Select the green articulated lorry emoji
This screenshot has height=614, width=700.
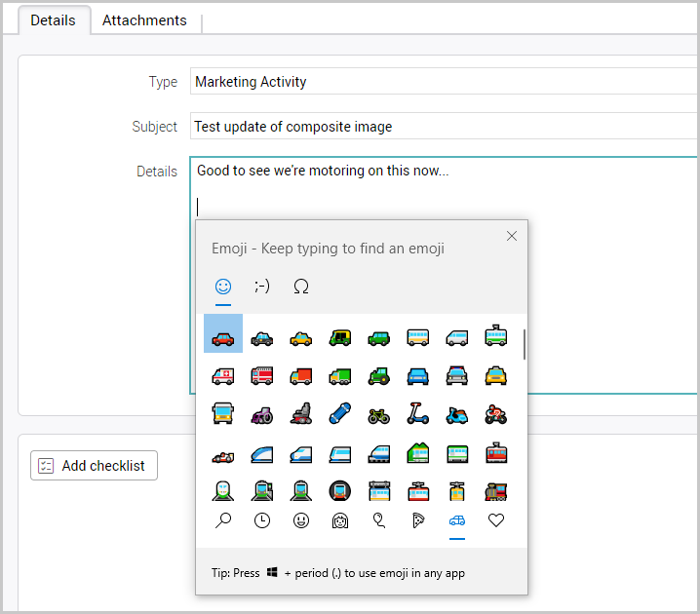coord(340,376)
